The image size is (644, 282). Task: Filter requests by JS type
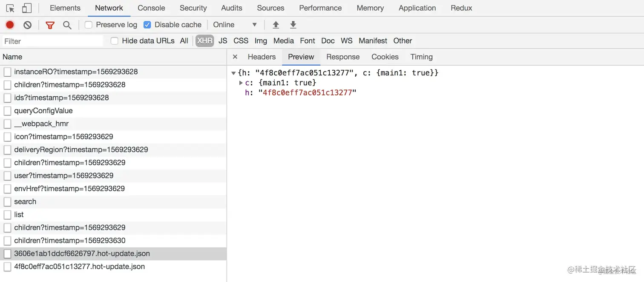coord(223,41)
